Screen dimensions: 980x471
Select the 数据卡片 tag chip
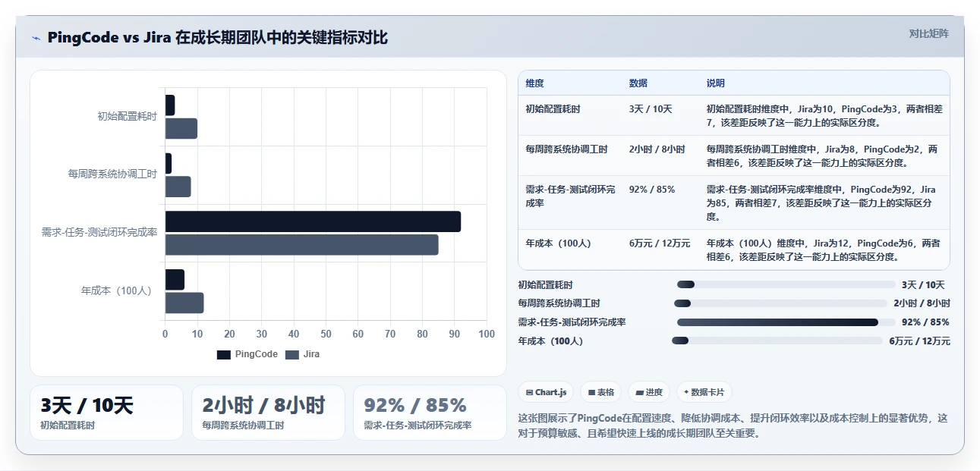pos(704,392)
